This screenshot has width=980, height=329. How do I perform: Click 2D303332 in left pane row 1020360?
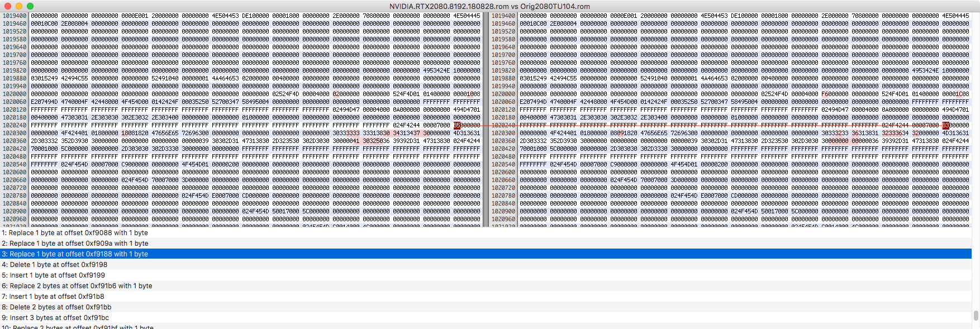(x=44, y=141)
